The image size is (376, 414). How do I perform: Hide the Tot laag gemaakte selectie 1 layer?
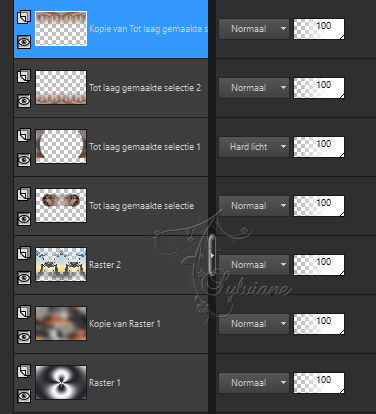click(24, 160)
